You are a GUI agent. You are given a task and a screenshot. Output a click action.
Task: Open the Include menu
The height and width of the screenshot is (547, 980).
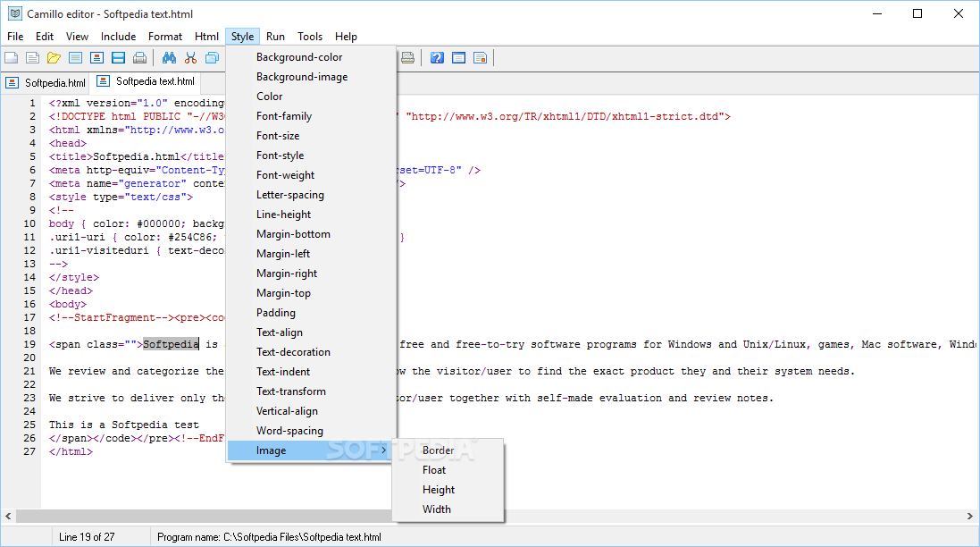click(x=118, y=37)
